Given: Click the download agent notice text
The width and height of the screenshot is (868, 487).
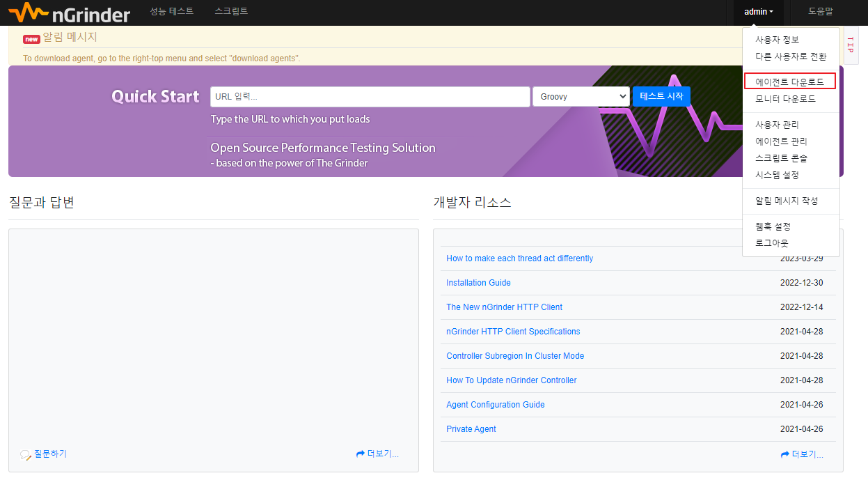Looking at the screenshot, I should coord(161,59).
